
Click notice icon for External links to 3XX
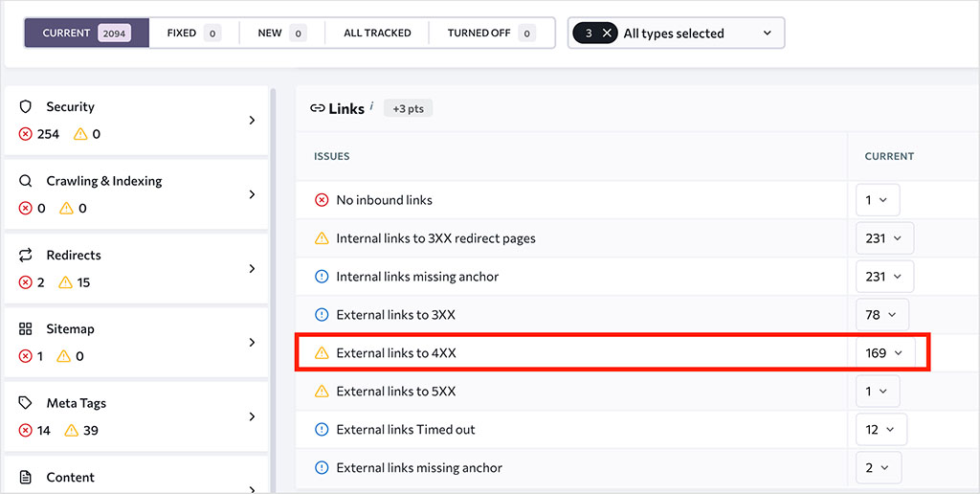(x=322, y=315)
